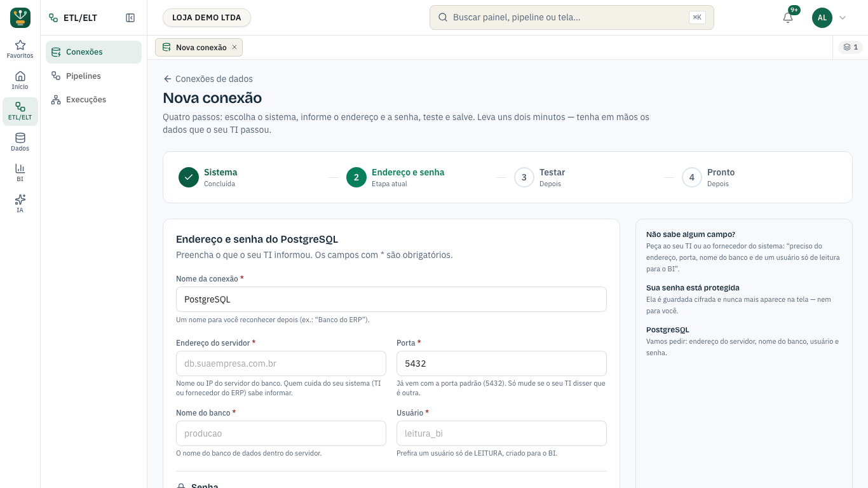Go back to Conexões de dados
The width and height of the screenshot is (868, 488).
tap(208, 79)
